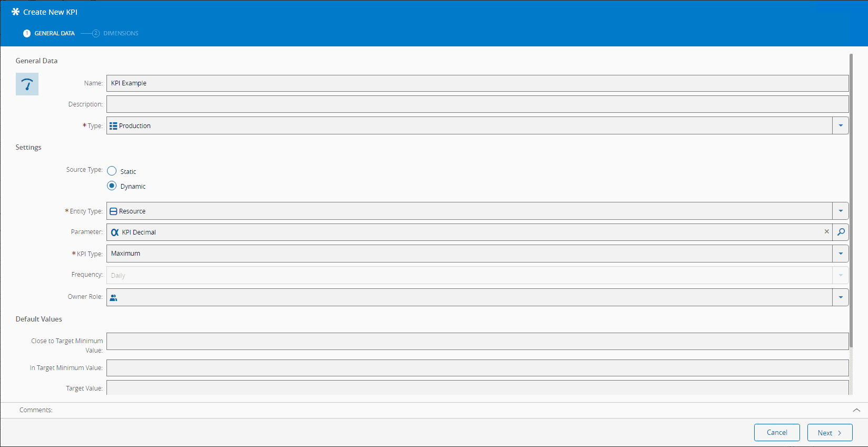Click the KPI Decimal parameter icon

coord(114,232)
